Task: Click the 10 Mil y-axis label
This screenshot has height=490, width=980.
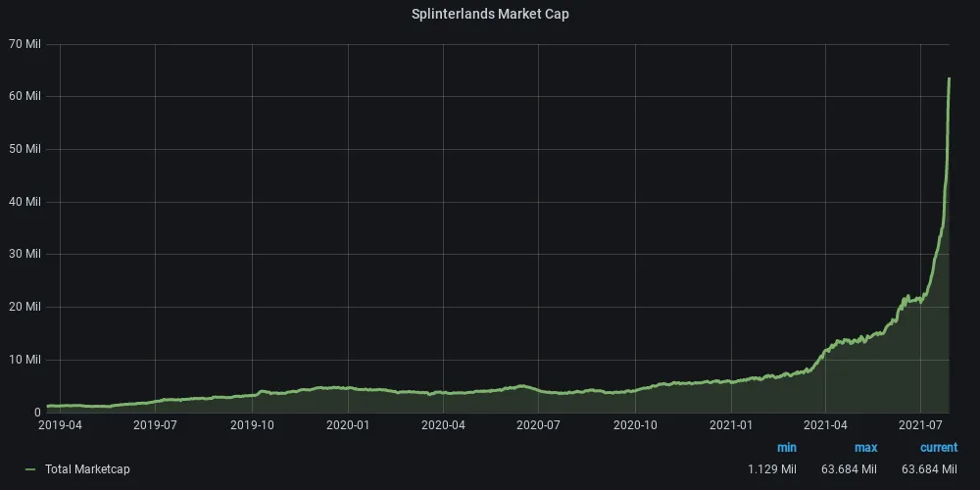Action: click(x=25, y=360)
